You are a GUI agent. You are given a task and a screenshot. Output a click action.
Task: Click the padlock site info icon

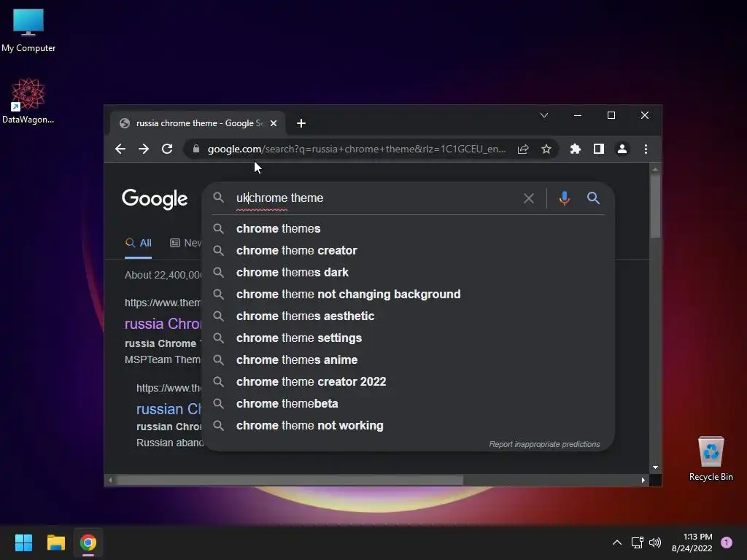[x=196, y=149]
